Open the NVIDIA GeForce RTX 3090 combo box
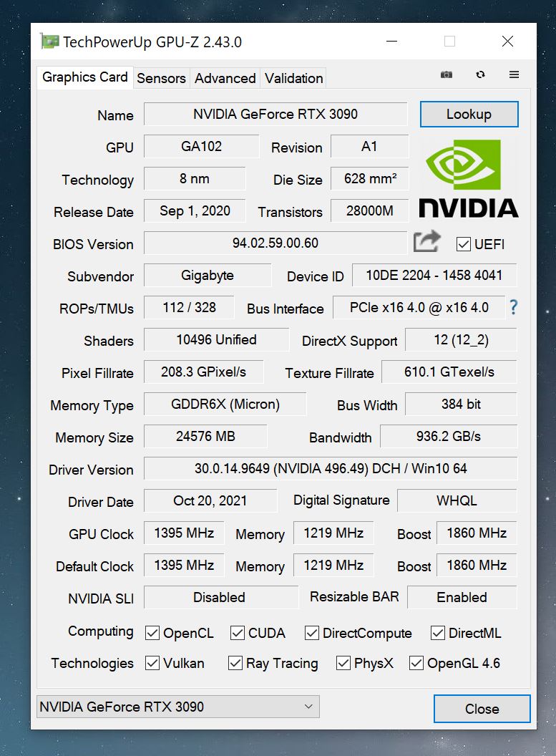556x756 pixels. point(177,707)
